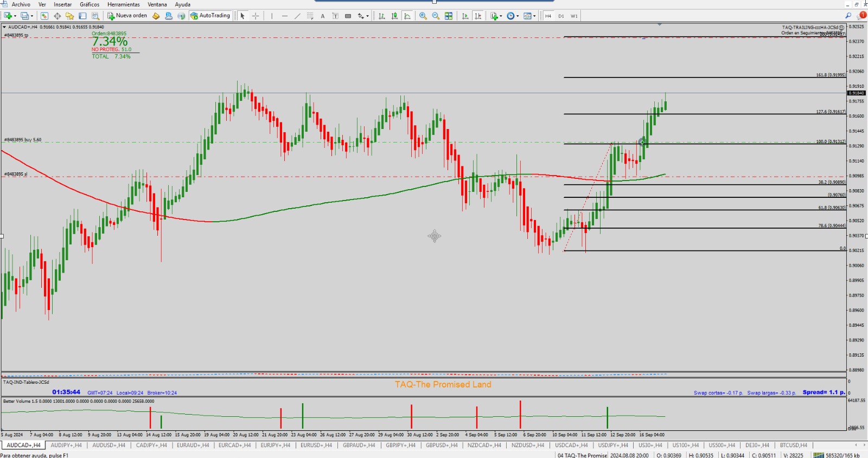Viewport: 868px width, 458px height.
Task: Expand the new chart dropdown arrow
Action: (x=15, y=16)
